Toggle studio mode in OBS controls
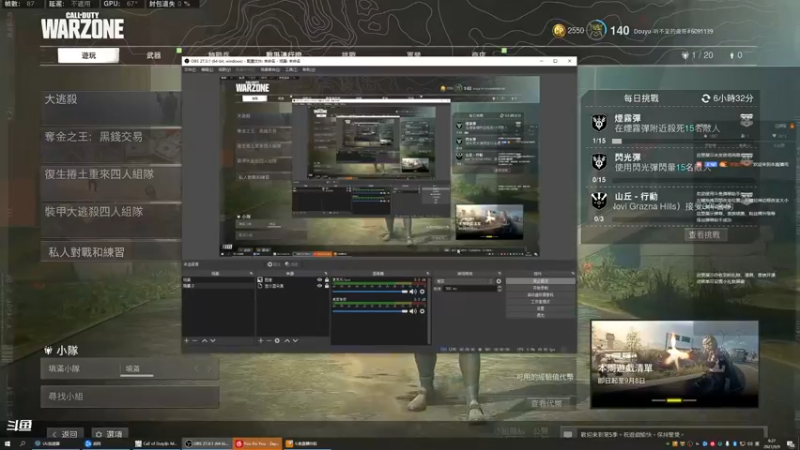 point(540,302)
